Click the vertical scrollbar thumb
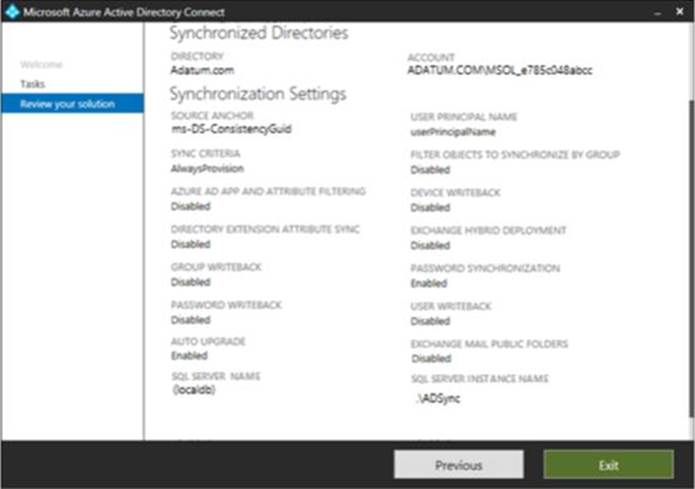The height and width of the screenshot is (489, 695). [691, 259]
